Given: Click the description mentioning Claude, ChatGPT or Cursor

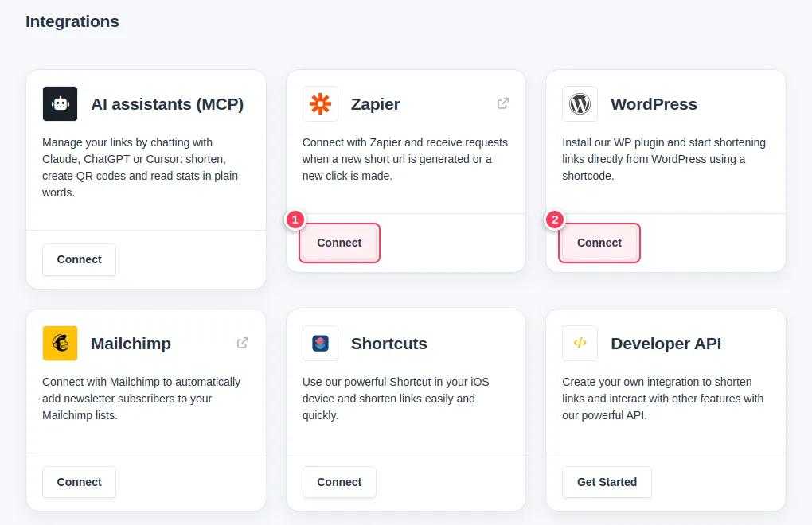Looking at the screenshot, I should (140, 167).
